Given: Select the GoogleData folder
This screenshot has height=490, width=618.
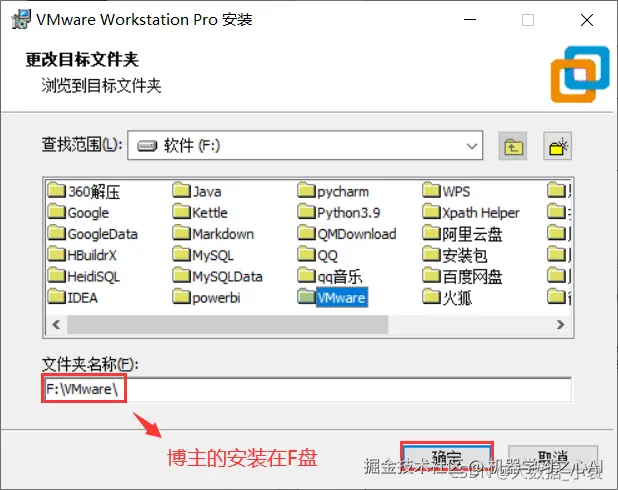Looking at the screenshot, I should [x=93, y=234].
